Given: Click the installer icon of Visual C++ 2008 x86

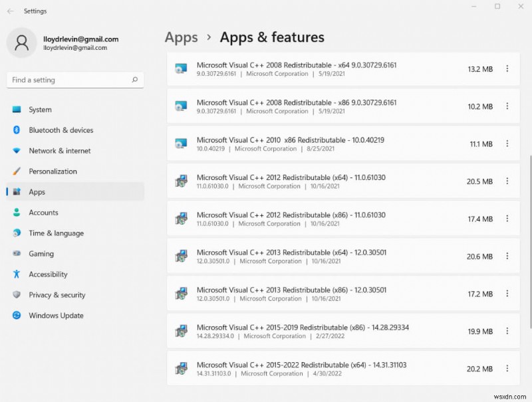Looking at the screenshot, I should (x=181, y=106).
